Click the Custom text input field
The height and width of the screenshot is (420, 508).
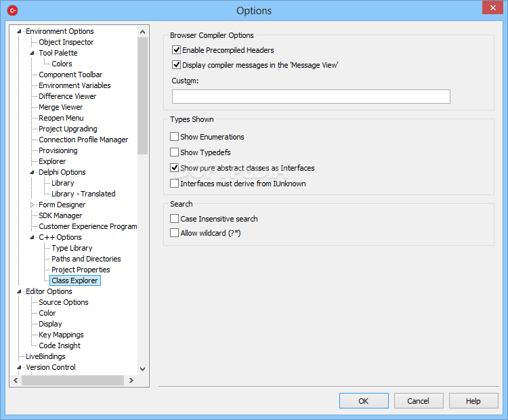pos(311,97)
